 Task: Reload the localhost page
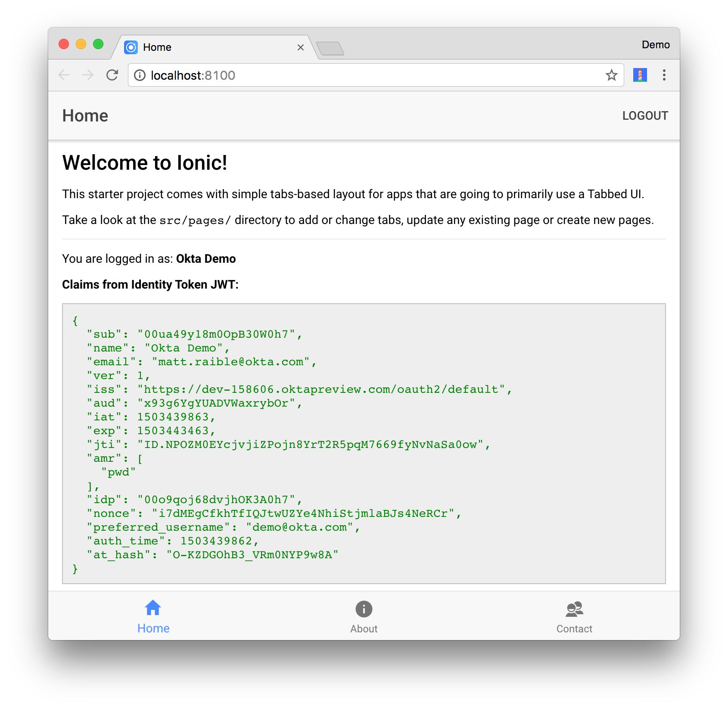coord(112,75)
